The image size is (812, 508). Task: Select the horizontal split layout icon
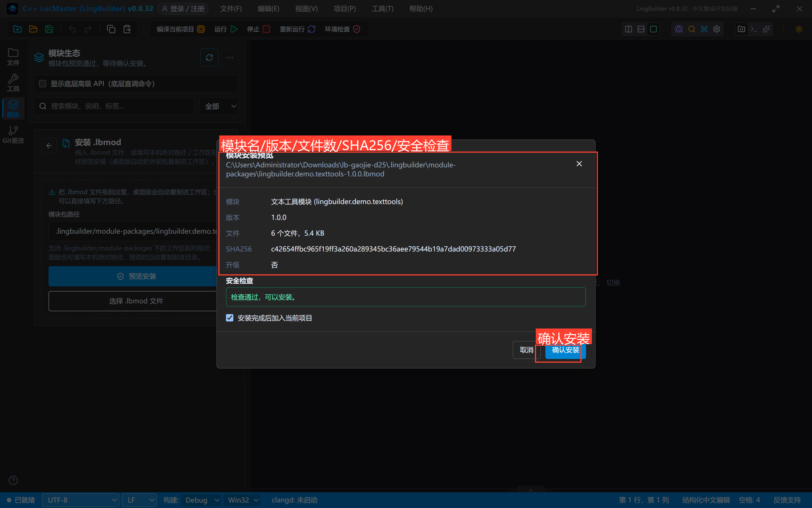641,29
